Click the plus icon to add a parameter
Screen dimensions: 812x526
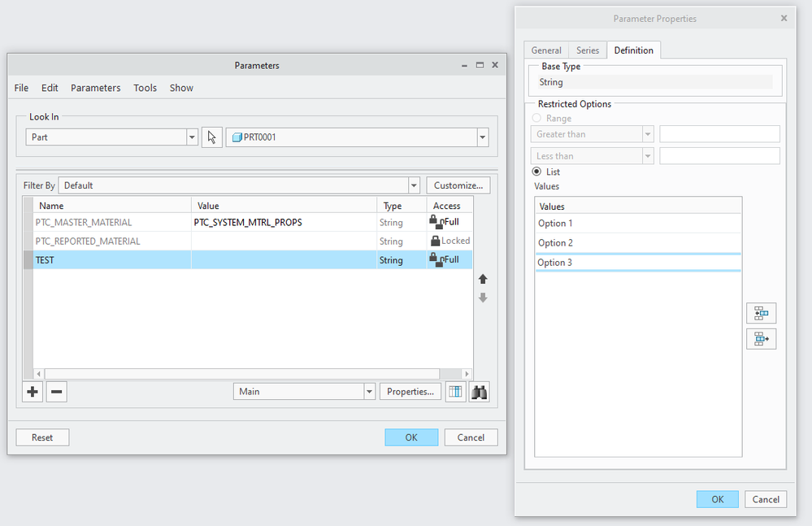[x=33, y=392]
